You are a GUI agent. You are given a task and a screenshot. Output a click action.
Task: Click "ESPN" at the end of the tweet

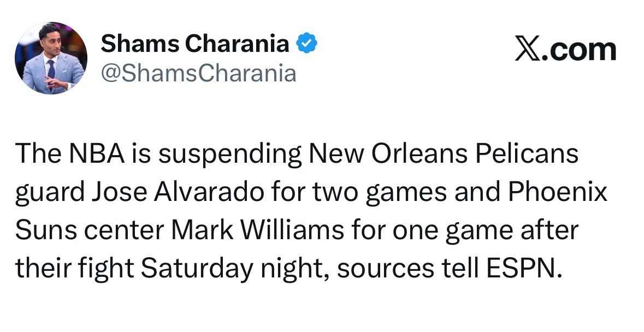(x=521, y=269)
